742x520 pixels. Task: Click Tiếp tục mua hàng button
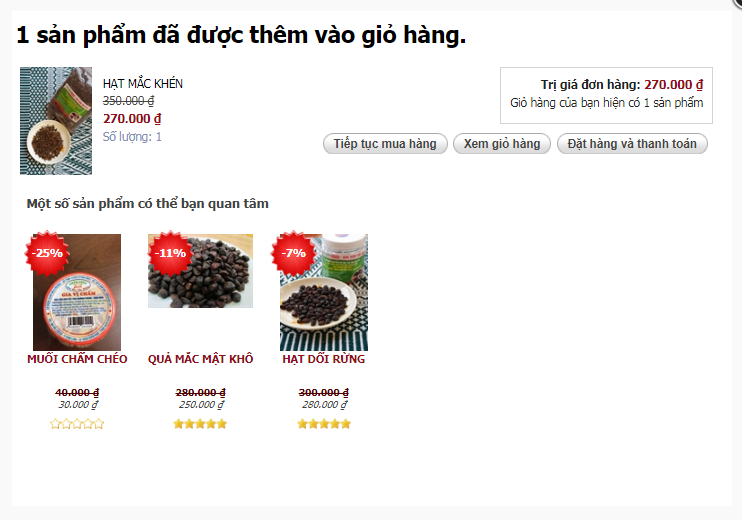click(x=385, y=143)
